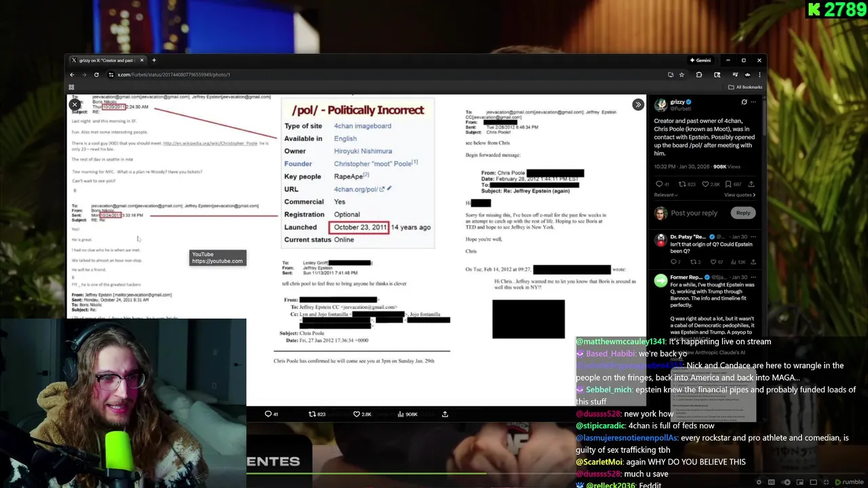Click the 'Post your reply' text field
Image resolution: width=868 pixels, height=488 pixels.
[x=694, y=213]
